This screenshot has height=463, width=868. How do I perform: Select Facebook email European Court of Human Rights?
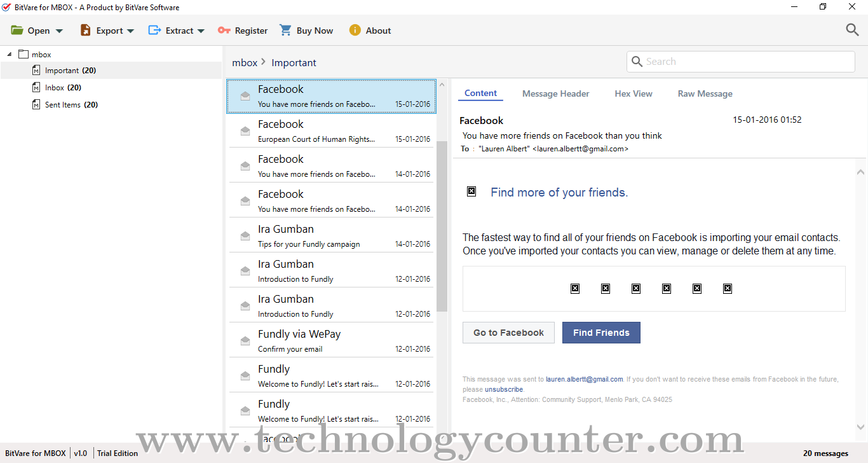coord(331,131)
